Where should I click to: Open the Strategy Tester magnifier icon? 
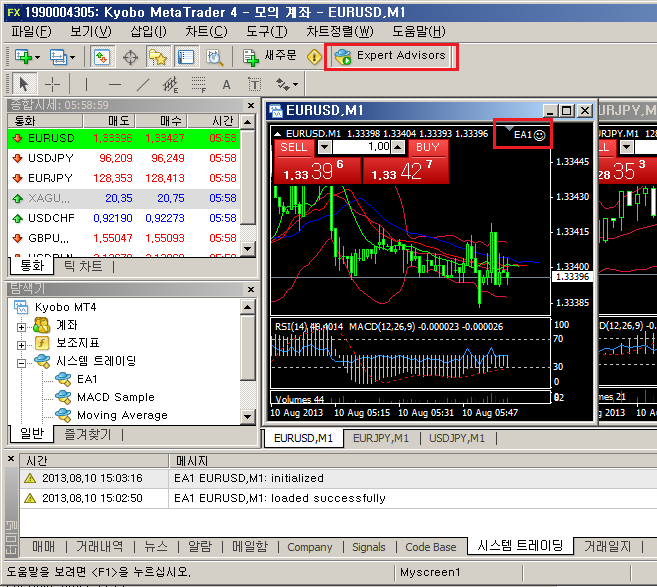tap(214, 57)
